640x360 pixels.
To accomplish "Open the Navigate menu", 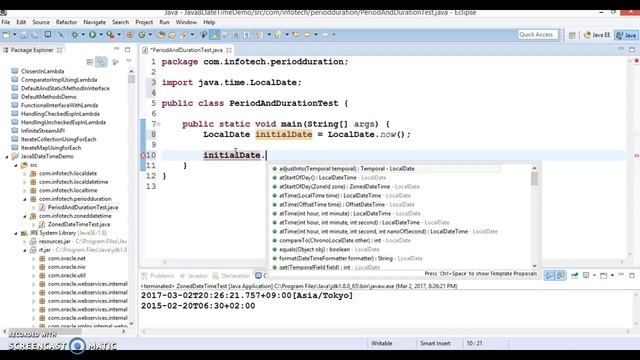I will click(94, 22).
